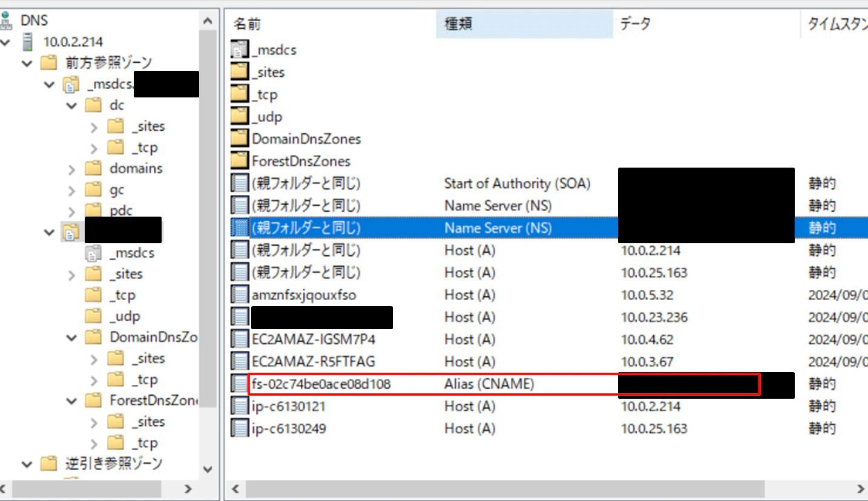Select _tcp under the ForestDnsZon tree node
This screenshot has width=868, height=501.
pyautogui.click(x=144, y=443)
